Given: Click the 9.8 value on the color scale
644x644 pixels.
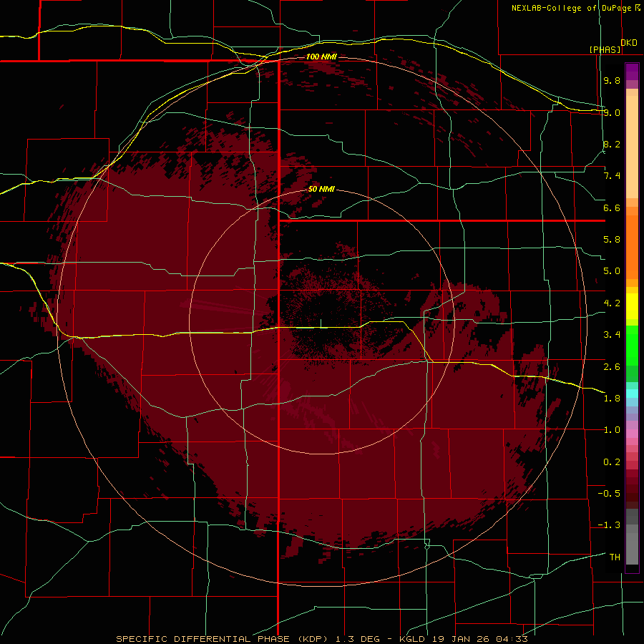Looking at the screenshot, I should [612, 80].
